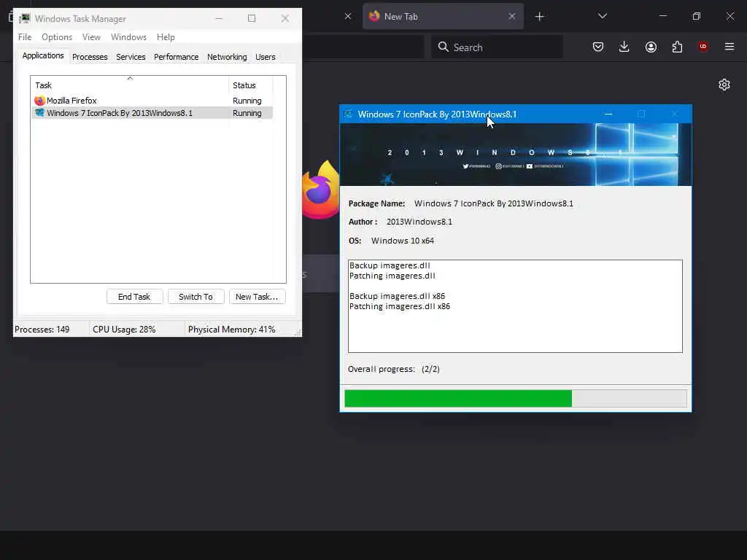
Task: Click the IconPack window title icon
Action: pos(348,114)
